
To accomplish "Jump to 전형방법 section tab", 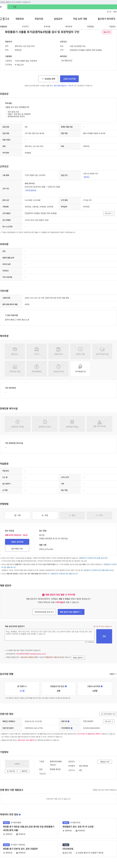I will (x=90, y=27).
